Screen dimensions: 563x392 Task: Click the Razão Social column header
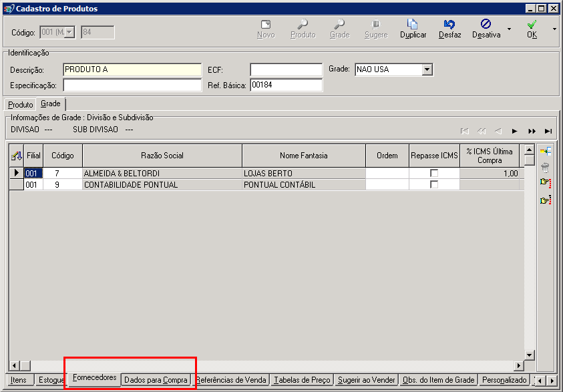coord(162,156)
